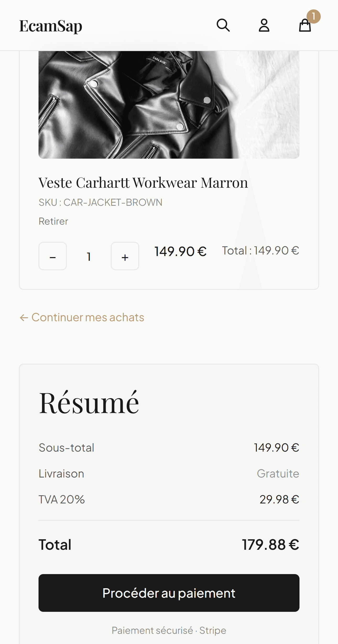
Task: Click the back arrow before Continuer
Action: click(x=24, y=318)
